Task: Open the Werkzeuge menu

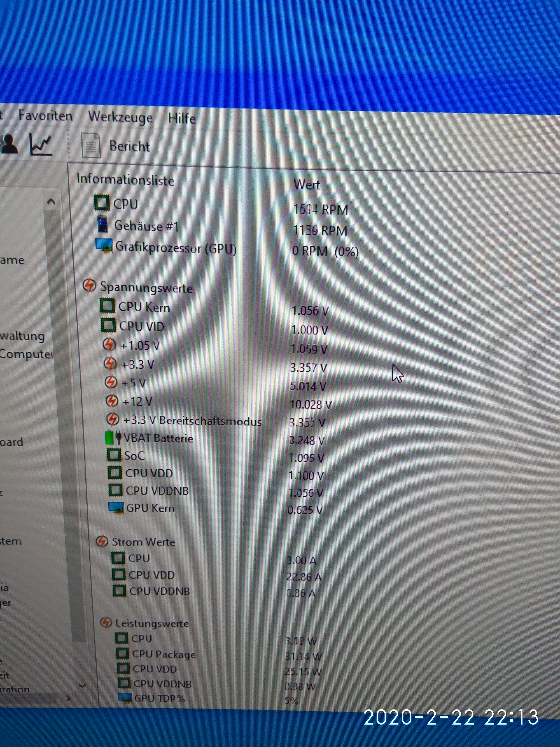Action: tap(120, 117)
